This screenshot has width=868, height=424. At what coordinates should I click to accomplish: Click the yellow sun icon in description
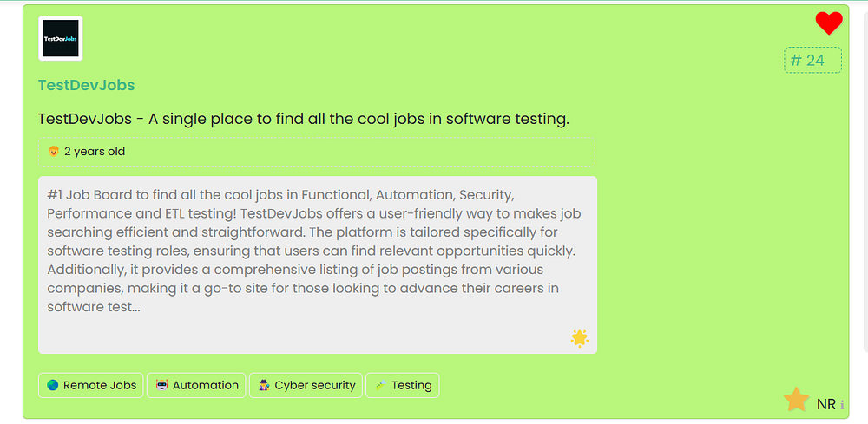pos(579,338)
